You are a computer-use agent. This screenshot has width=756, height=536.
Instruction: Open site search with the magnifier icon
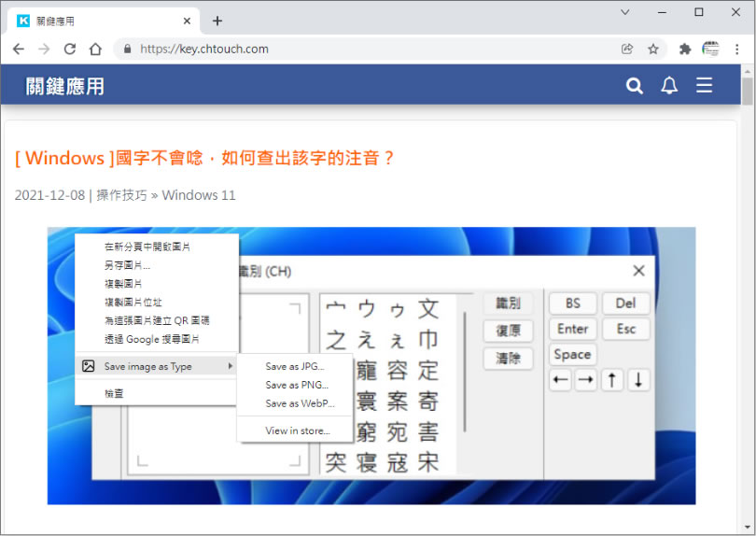(634, 86)
